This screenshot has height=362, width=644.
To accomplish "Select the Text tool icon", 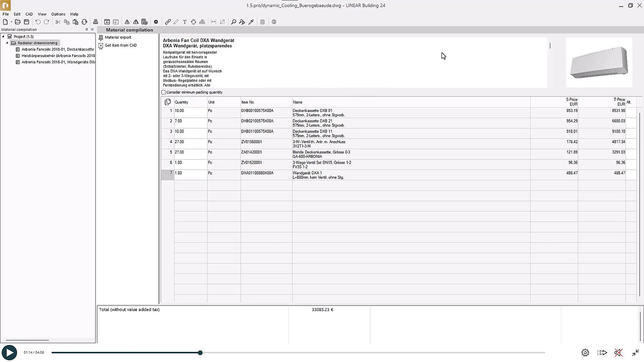I will click(185, 22).
